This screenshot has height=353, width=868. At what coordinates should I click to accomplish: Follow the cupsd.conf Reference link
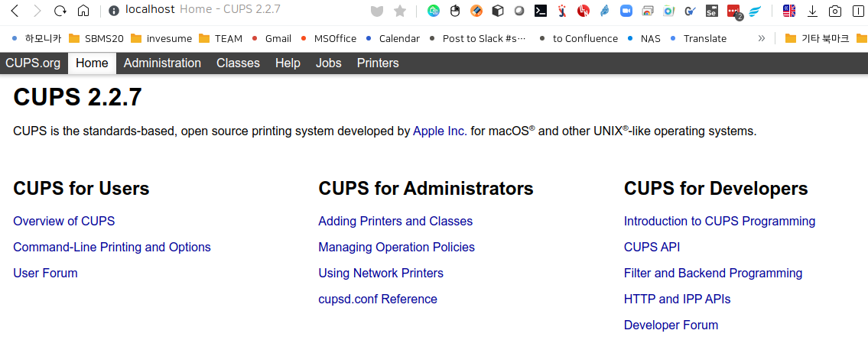[x=378, y=300]
